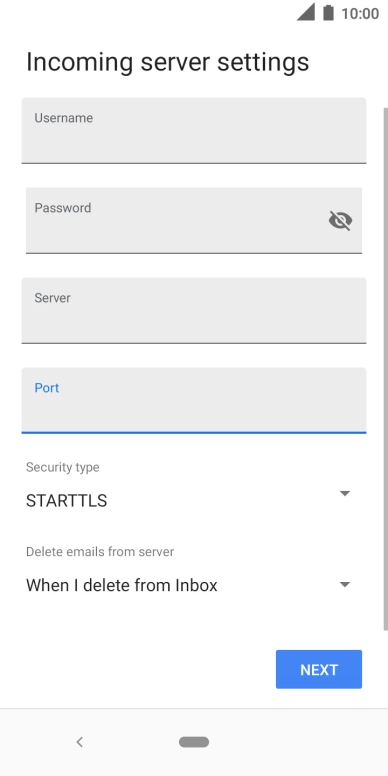This screenshot has width=388, height=776.
Task: Focus the Server input field
Action: point(194,310)
